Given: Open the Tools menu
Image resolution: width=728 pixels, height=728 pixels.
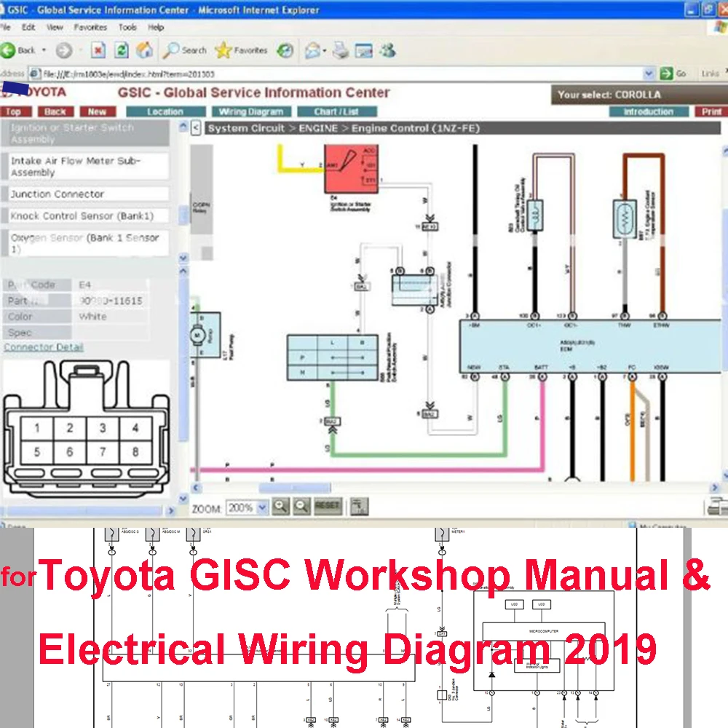Looking at the screenshot, I should click(x=127, y=28).
